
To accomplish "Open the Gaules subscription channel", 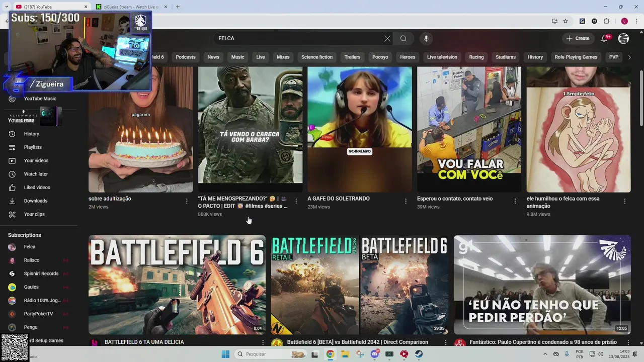I will click(39, 287).
